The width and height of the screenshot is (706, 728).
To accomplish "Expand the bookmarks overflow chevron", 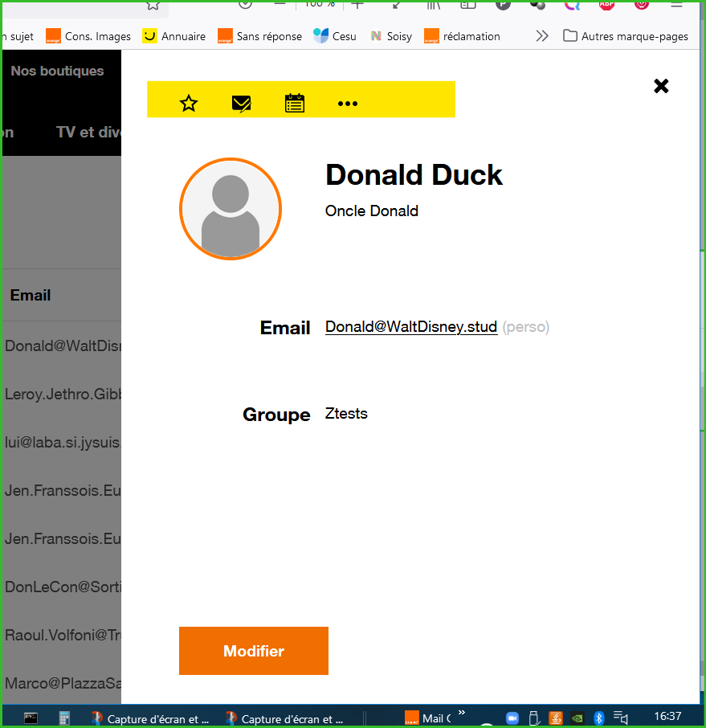I will pos(541,36).
